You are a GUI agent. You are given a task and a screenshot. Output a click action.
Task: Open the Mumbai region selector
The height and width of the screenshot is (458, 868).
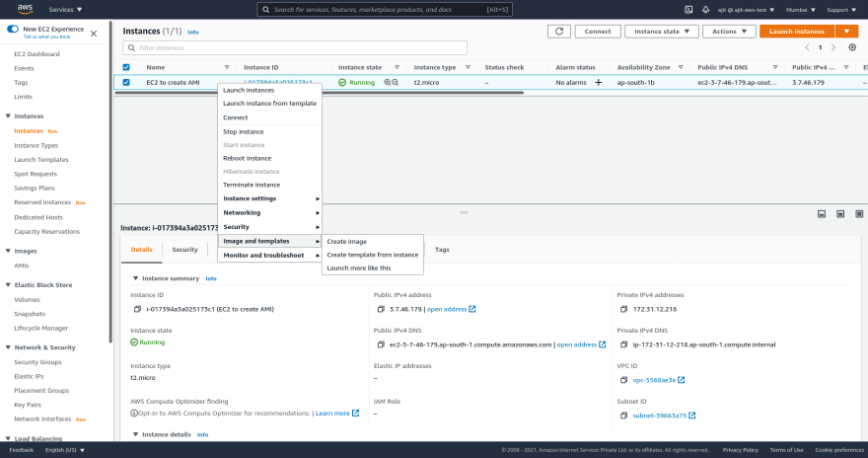tap(801, 10)
